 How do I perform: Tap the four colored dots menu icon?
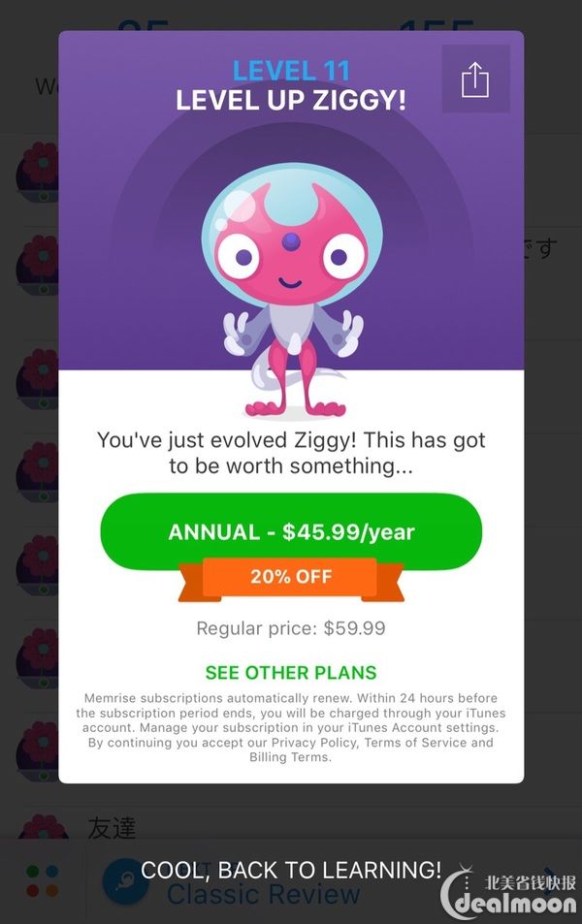(43, 881)
